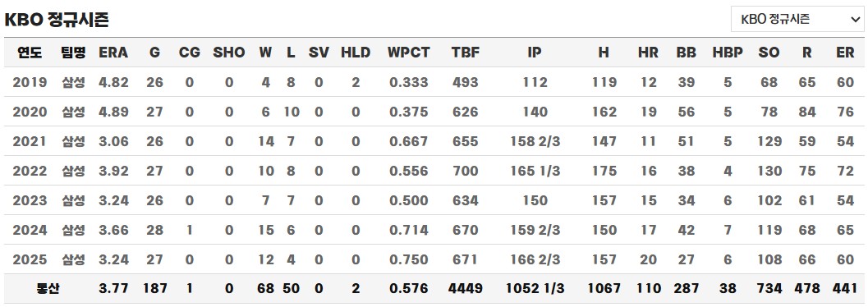The image size is (868, 307).
Task: Click 삼성 team name in 2020 row
Action: [74, 112]
